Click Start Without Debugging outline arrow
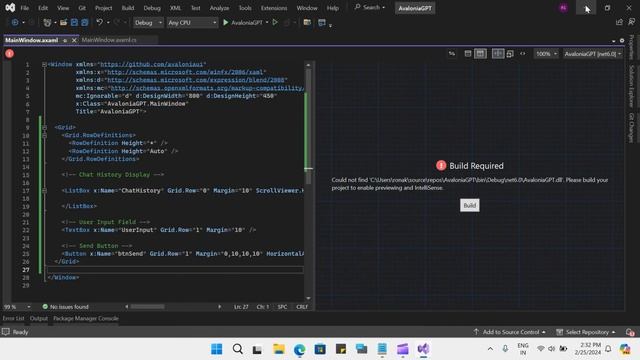 coord(275,22)
